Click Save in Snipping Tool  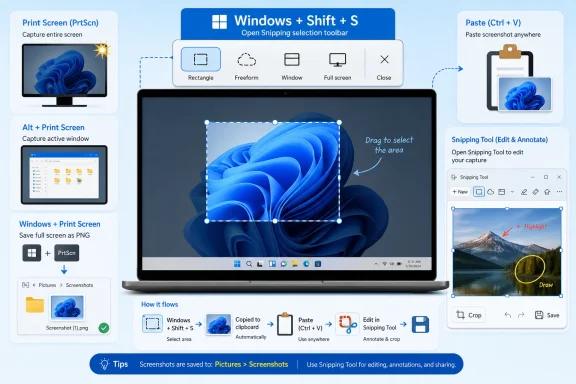(x=547, y=315)
